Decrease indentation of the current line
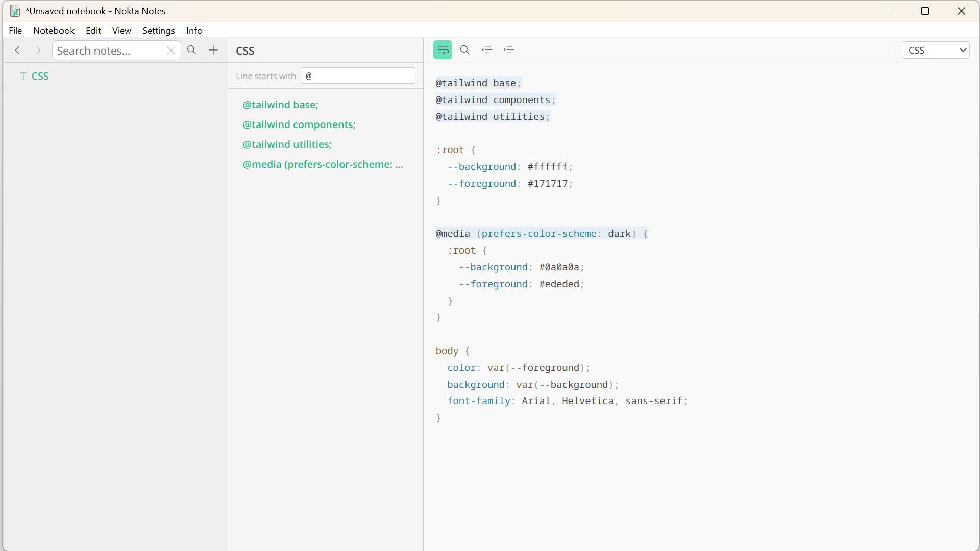980x551 pixels. pyautogui.click(x=487, y=49)
